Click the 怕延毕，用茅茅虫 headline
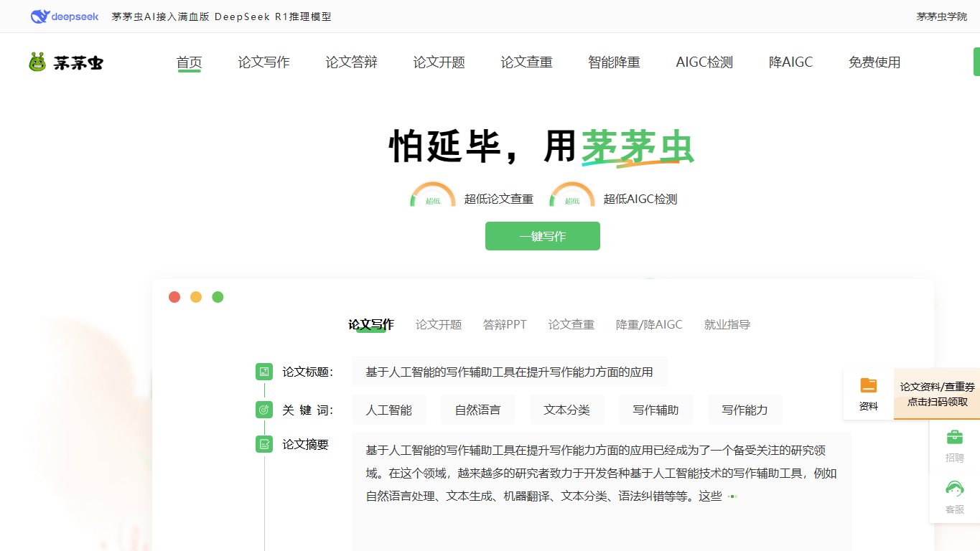 click(x=542, y=147)
